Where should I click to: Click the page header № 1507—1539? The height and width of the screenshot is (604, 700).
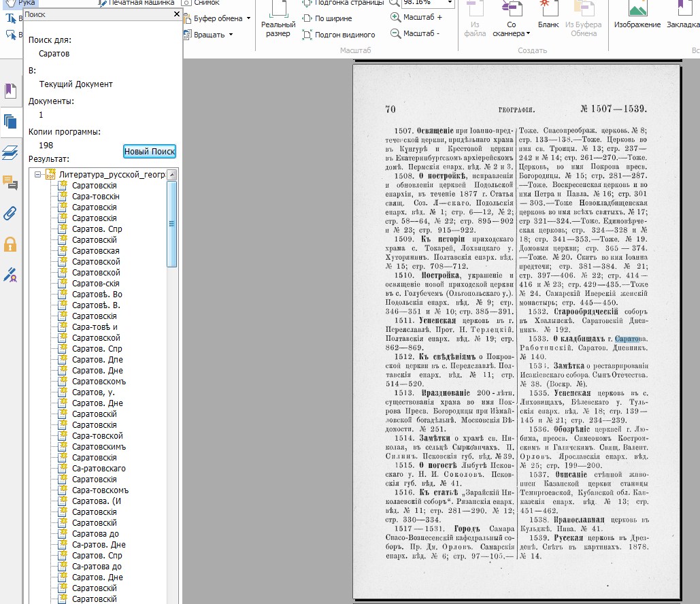[x=614, y=109]
